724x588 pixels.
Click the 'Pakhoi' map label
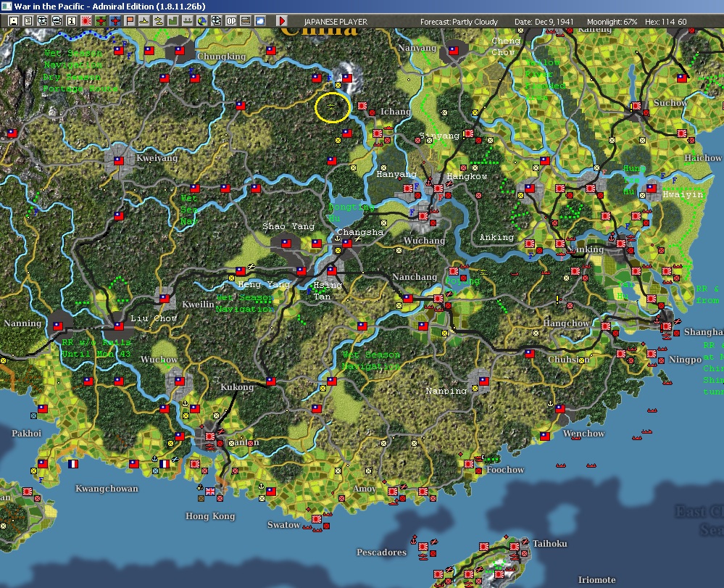tap(26, 434)
